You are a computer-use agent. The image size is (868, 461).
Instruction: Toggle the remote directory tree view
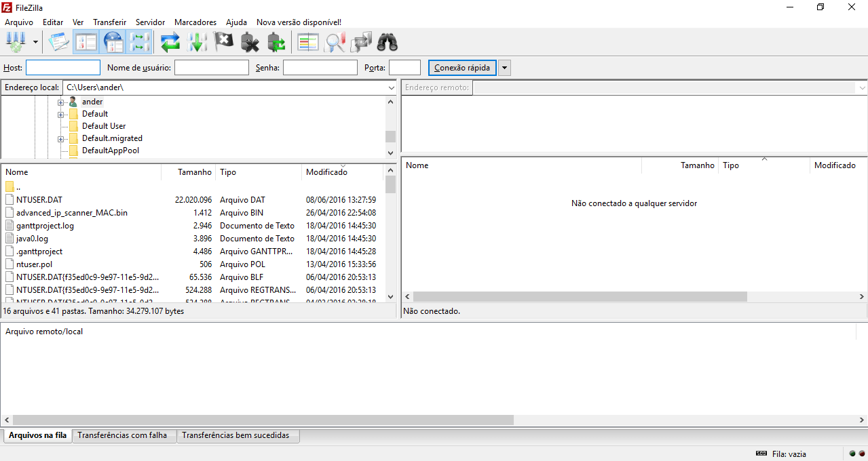tap(113, 43)
